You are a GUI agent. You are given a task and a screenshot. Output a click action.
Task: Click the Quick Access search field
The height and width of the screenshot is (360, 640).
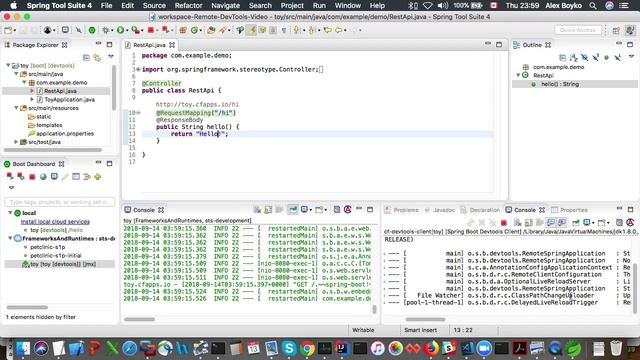click(578, 30)
